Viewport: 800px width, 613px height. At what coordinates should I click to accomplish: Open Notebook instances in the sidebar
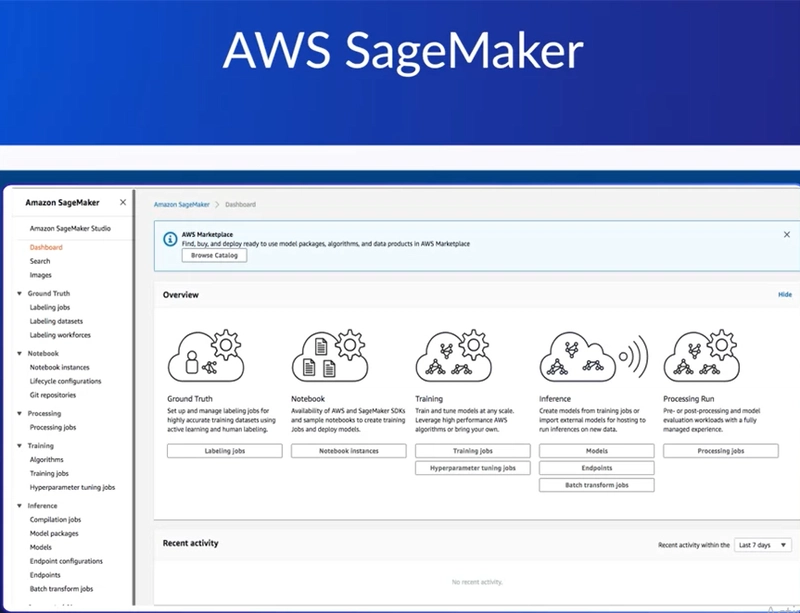[x=60, y=367]
